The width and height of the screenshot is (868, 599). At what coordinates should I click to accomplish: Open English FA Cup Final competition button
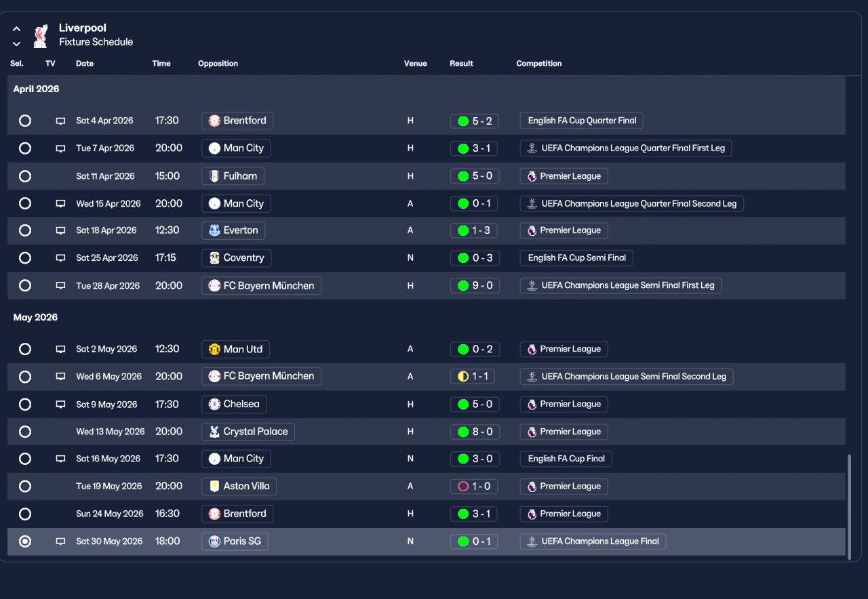point(566,459)
